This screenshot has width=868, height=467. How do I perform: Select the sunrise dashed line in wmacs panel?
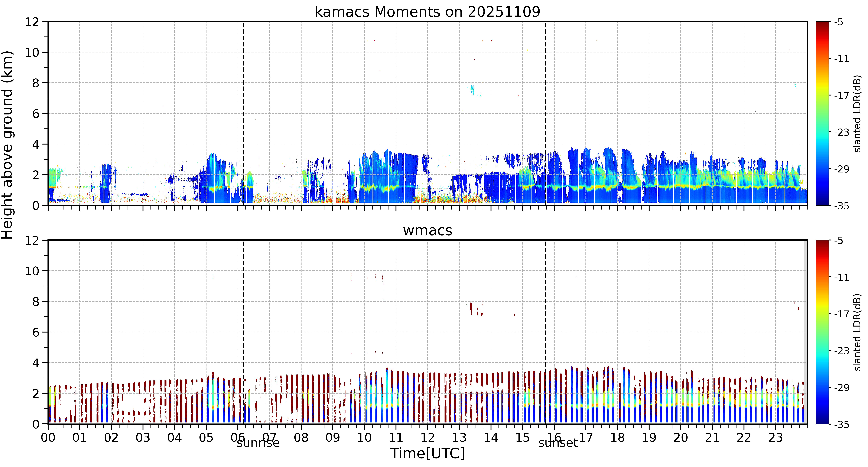(x=244, y=332)
